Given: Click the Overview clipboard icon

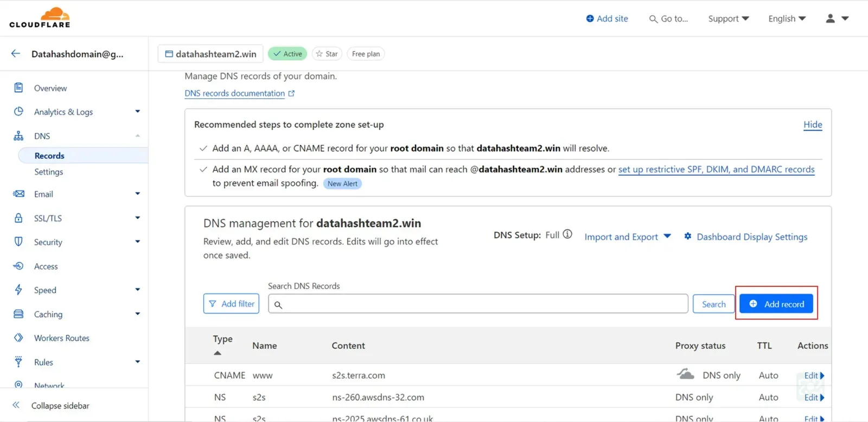Looking at the screenshot, I should (x=18, y=87).
